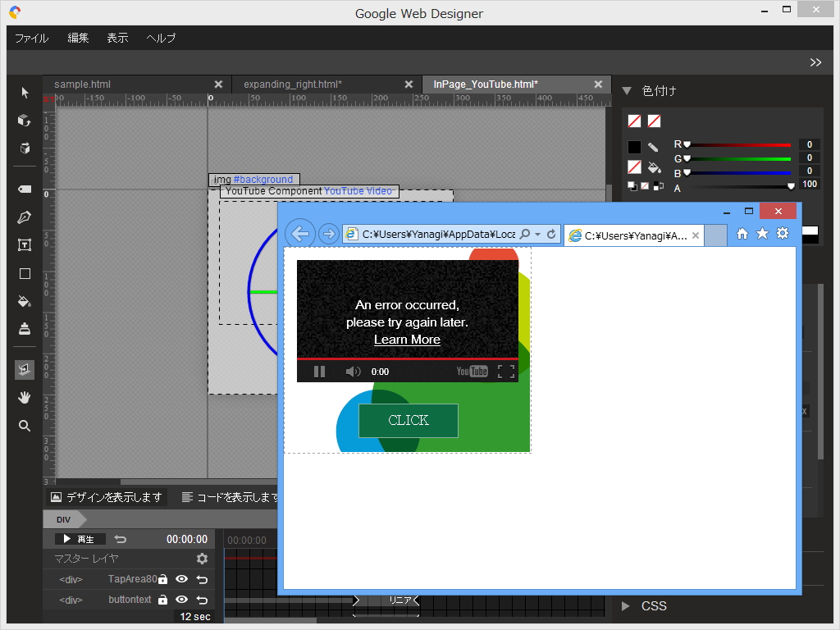Click the fill bucket icon in the 色付け panel
Screen dimensions: 840x630
tap(654, 167)
